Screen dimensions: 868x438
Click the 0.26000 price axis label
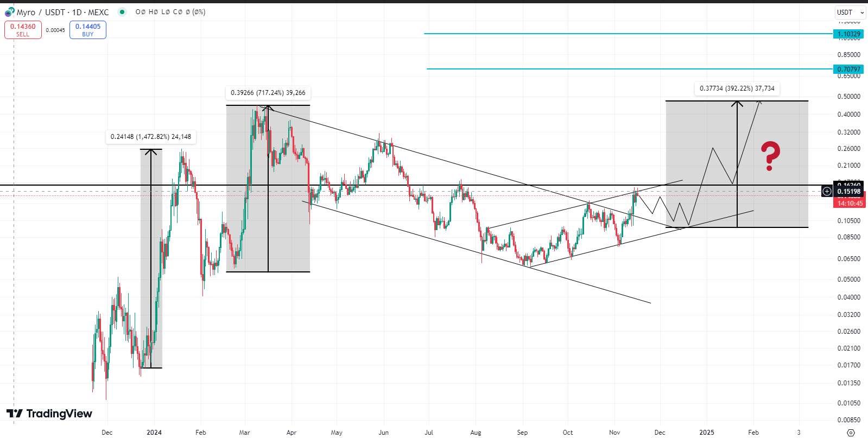pos(849,149)
